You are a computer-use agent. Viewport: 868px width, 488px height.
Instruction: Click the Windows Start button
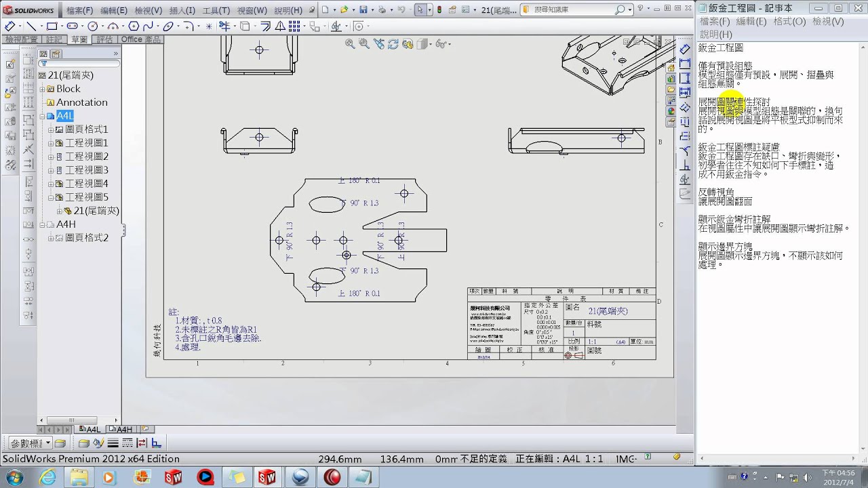tap(14, 477)
